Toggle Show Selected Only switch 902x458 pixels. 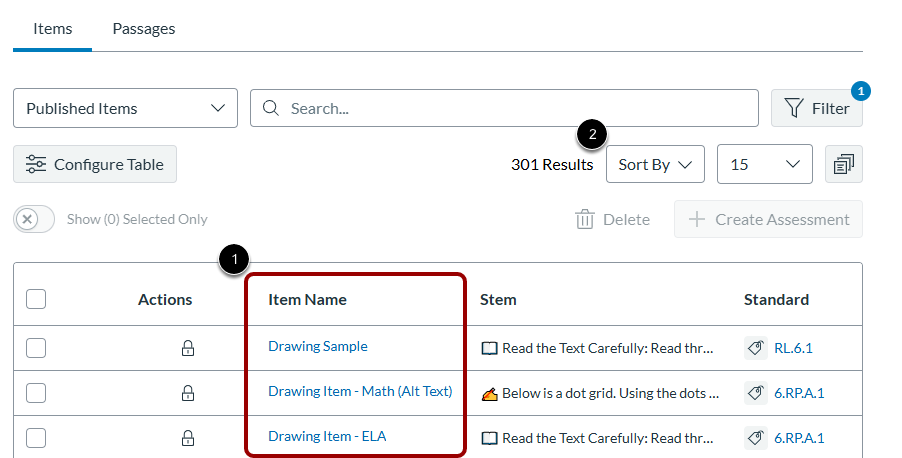[34, 219]
